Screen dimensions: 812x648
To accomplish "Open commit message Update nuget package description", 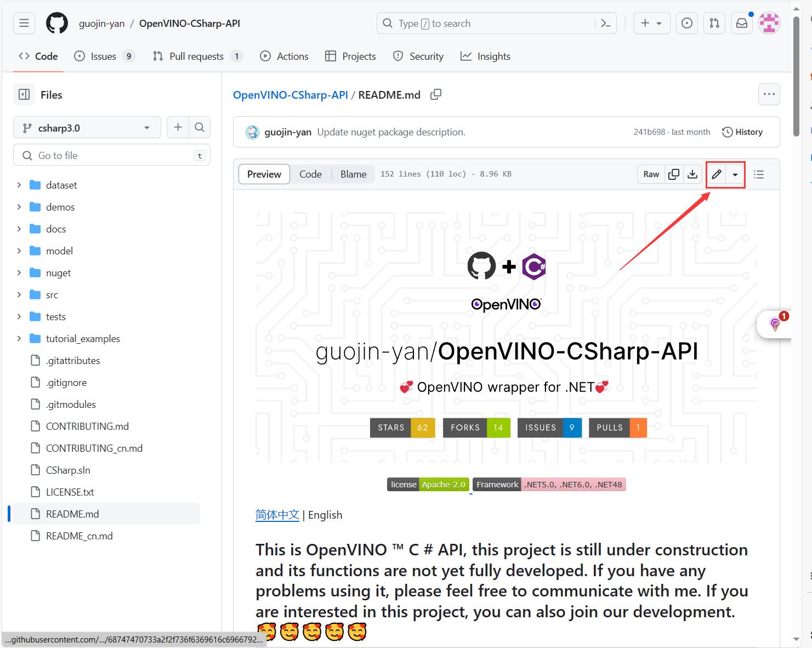I will [391, 132].
